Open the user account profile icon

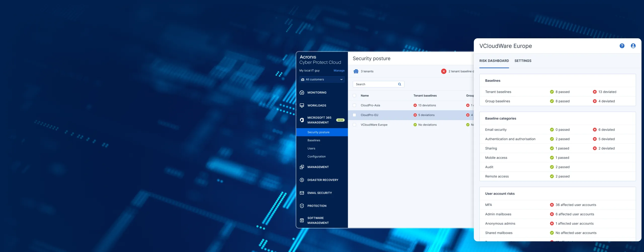point(633,46)
